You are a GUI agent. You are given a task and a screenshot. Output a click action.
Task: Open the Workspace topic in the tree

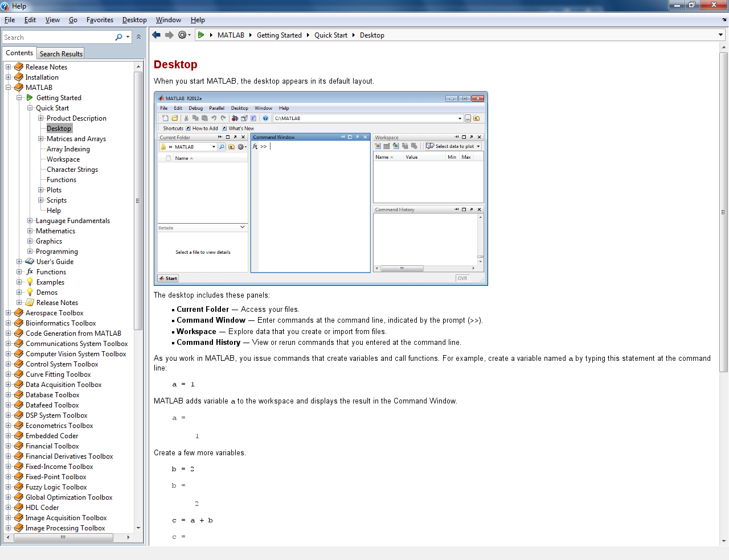(63, 159)
